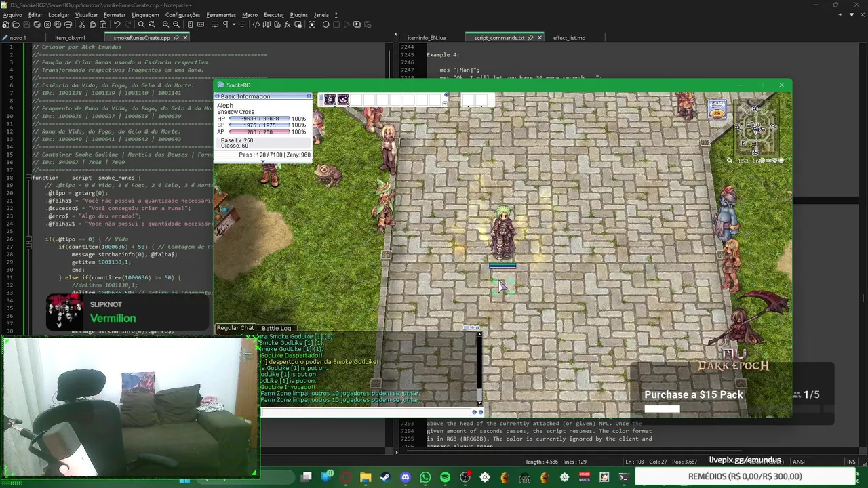The image size is (868, 488).
Task: Click second skill in the hotkey bar
Action: pos(343,100)
